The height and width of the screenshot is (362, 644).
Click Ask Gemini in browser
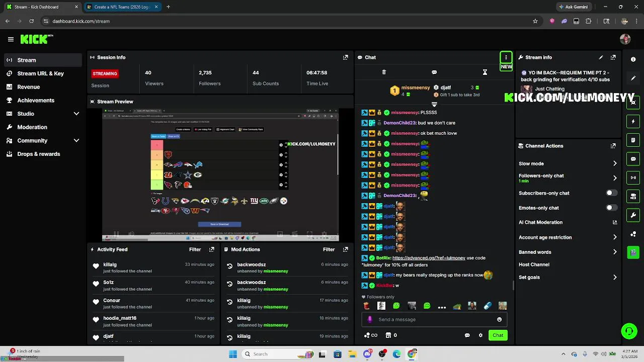point(575,7)
